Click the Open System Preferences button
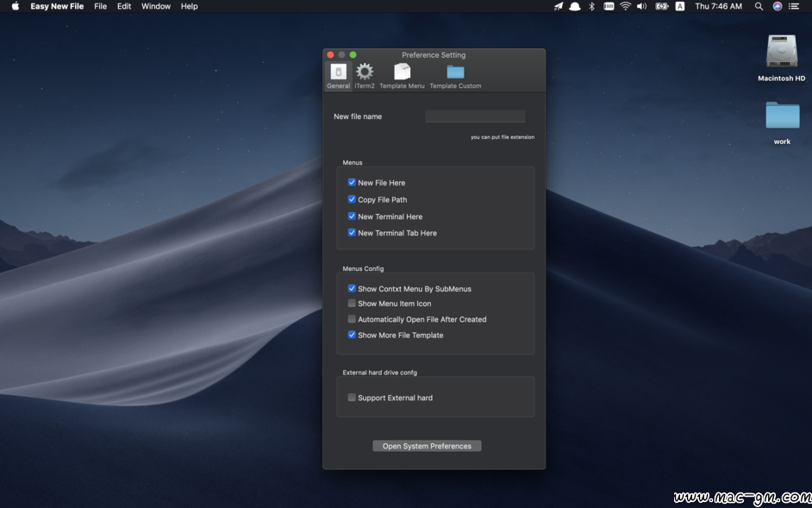The image size is (812, 508). 427,446
